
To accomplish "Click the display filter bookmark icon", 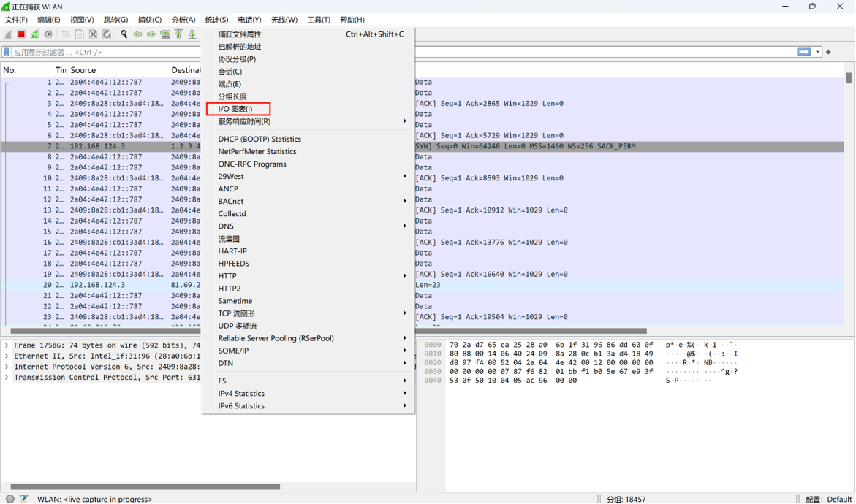I will tap(7, 53).
